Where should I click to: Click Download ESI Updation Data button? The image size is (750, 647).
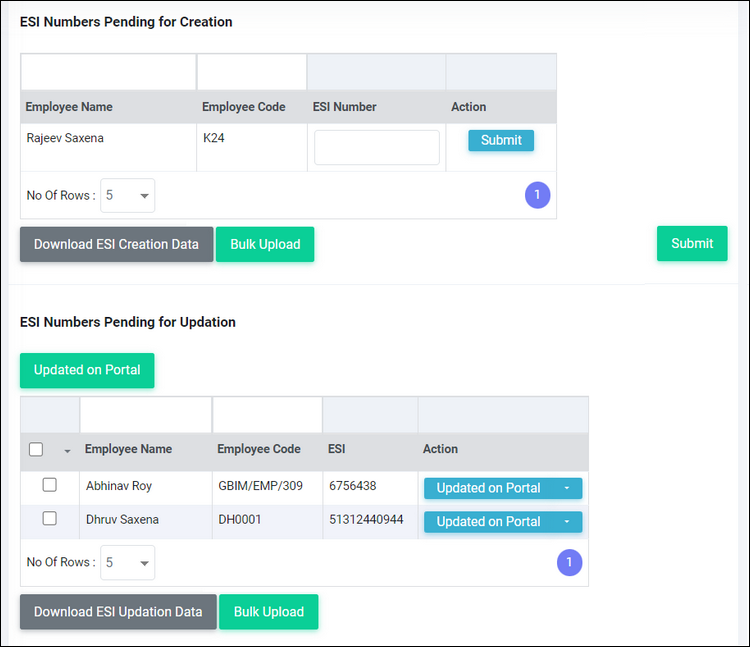(x=118, y=612)
